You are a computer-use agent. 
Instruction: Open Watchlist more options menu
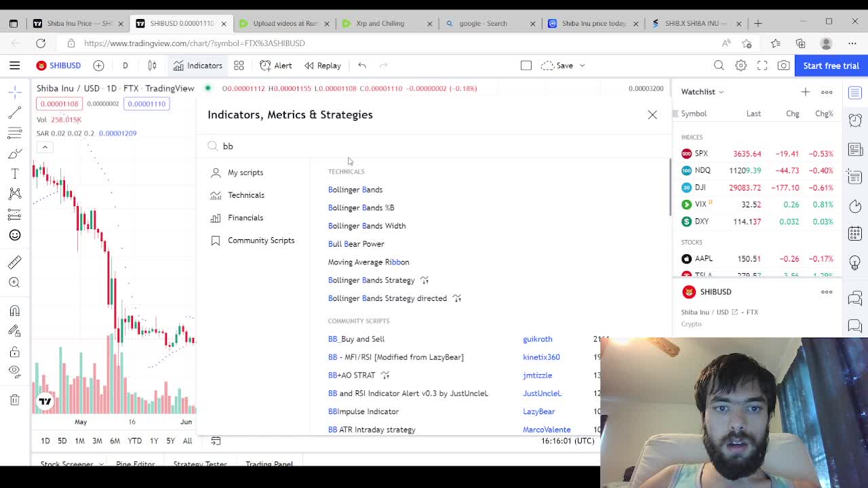(827, 91)
